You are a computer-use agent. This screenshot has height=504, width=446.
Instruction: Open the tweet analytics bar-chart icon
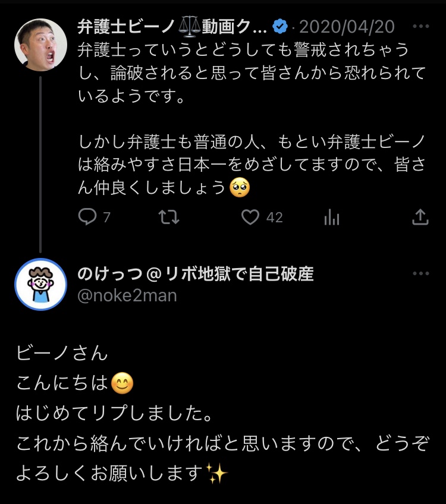tap(332, 218)
